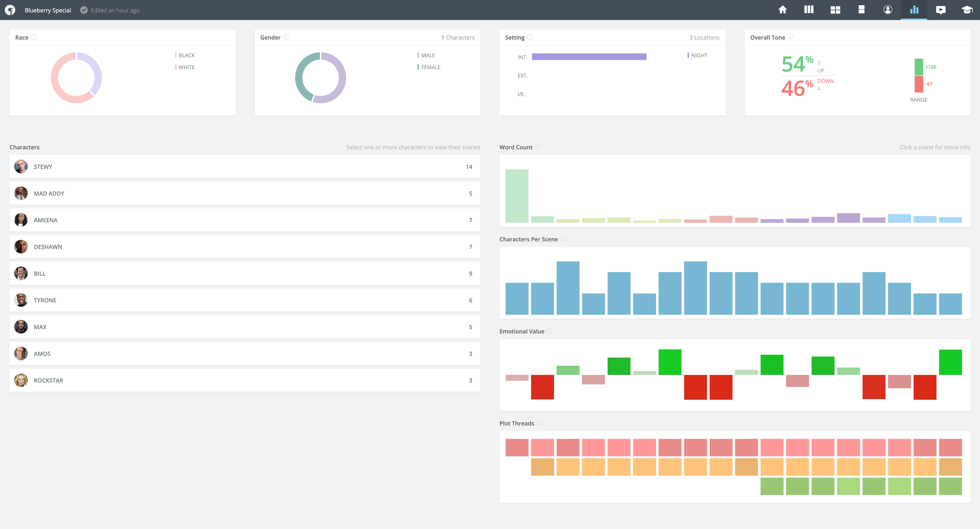Click the FEMALE legend entry in Gender

429,67
